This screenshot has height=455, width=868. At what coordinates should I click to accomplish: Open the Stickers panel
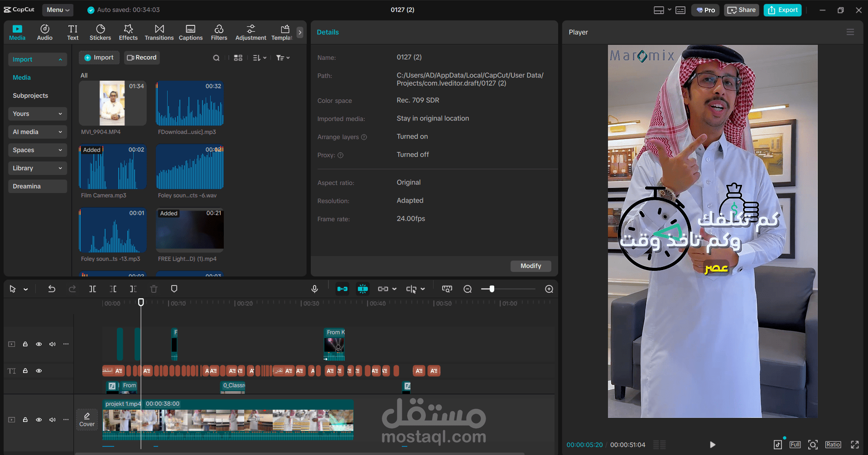[x=100, y=32]
